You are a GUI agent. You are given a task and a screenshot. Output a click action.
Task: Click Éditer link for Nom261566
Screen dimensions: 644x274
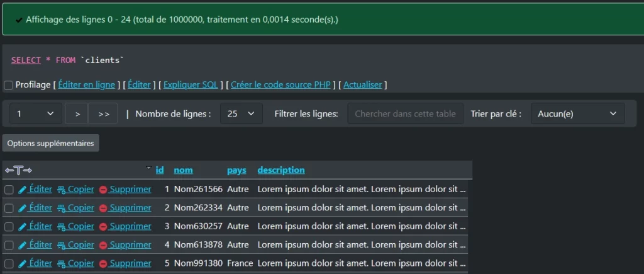[x=41, y=189]
